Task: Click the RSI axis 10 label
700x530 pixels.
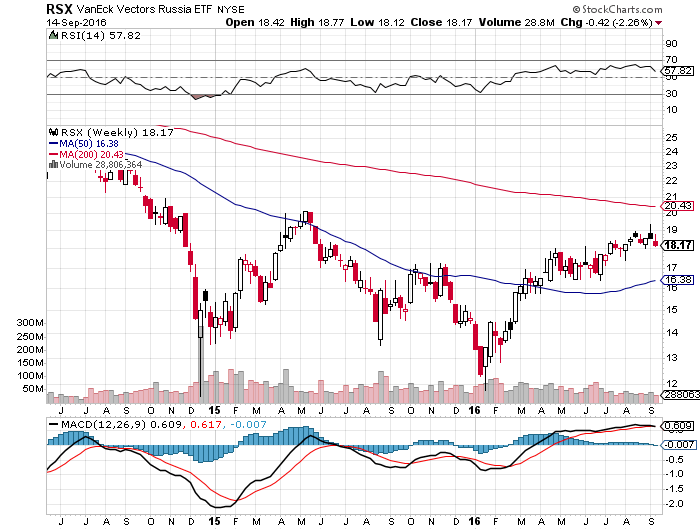Action: tap(671, 110)
